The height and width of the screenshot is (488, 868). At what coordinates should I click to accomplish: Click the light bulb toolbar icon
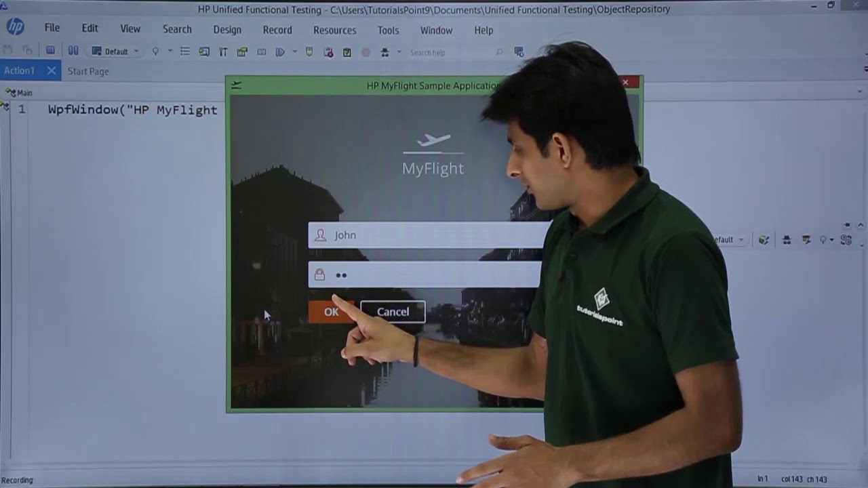pyautogui.click(x=155, y=52)
